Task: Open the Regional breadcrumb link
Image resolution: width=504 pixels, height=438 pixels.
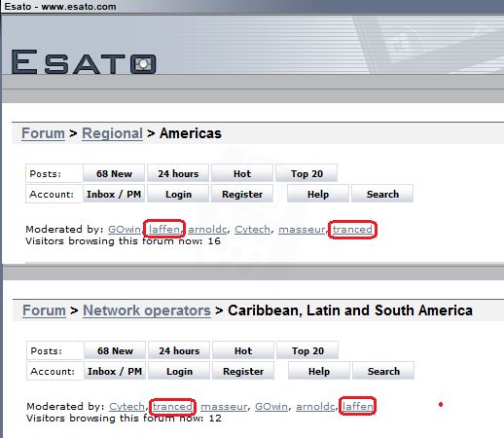Action: 112,133
